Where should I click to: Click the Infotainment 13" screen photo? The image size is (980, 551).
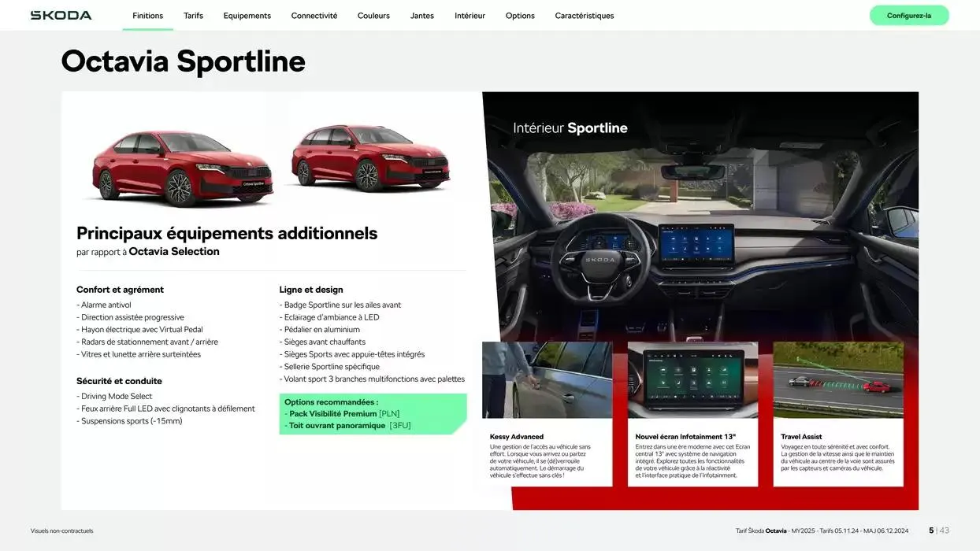(692, 379)
